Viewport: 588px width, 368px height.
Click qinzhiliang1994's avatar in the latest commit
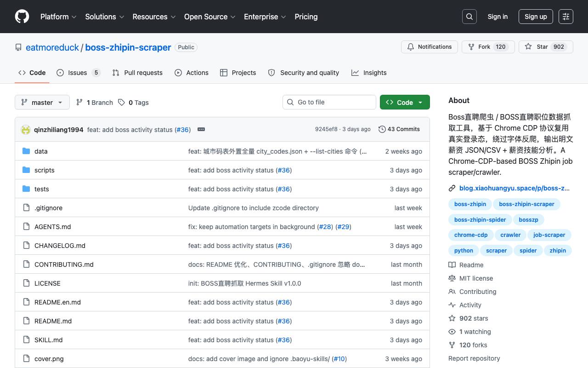click(26, 130)
